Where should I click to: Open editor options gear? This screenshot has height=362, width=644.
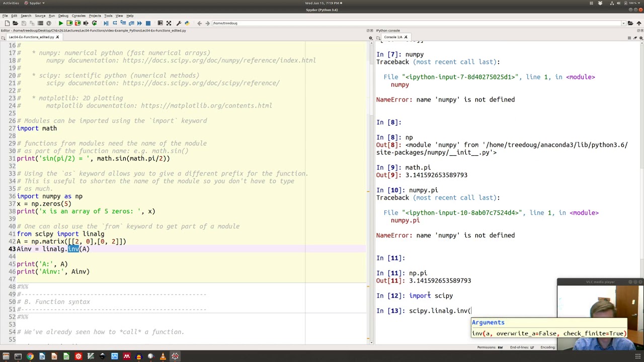tap(371, 37)
